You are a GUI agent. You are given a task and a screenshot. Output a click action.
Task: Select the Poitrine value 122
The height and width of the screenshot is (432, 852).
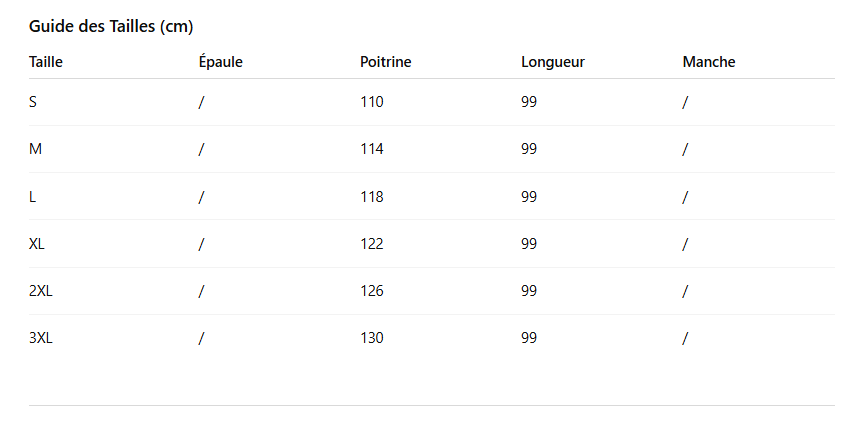[372, 244]
